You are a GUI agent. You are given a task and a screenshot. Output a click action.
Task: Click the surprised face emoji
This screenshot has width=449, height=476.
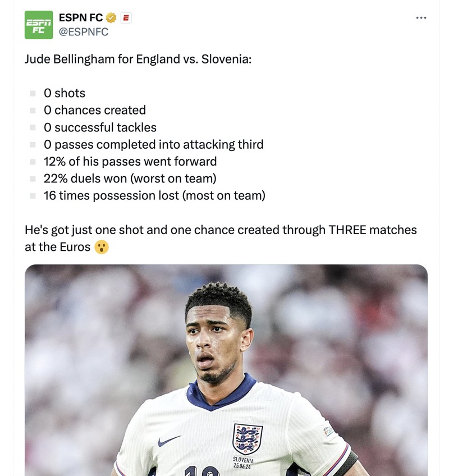(101, 247)
